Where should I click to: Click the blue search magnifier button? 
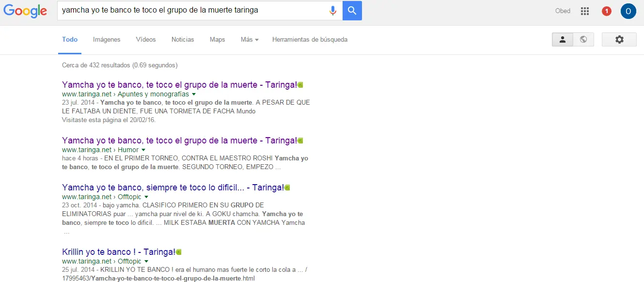click(x=352, y=11)
